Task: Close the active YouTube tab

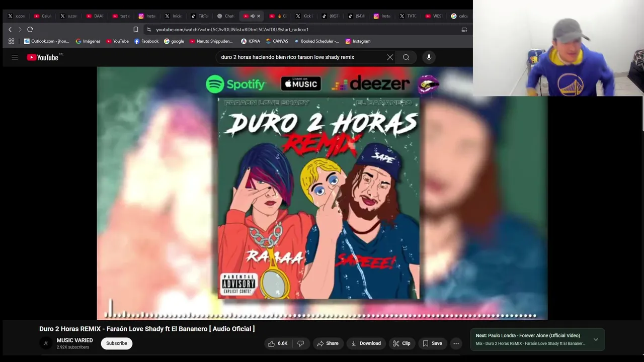Action: pyautogui.click(x=259, y=16)
